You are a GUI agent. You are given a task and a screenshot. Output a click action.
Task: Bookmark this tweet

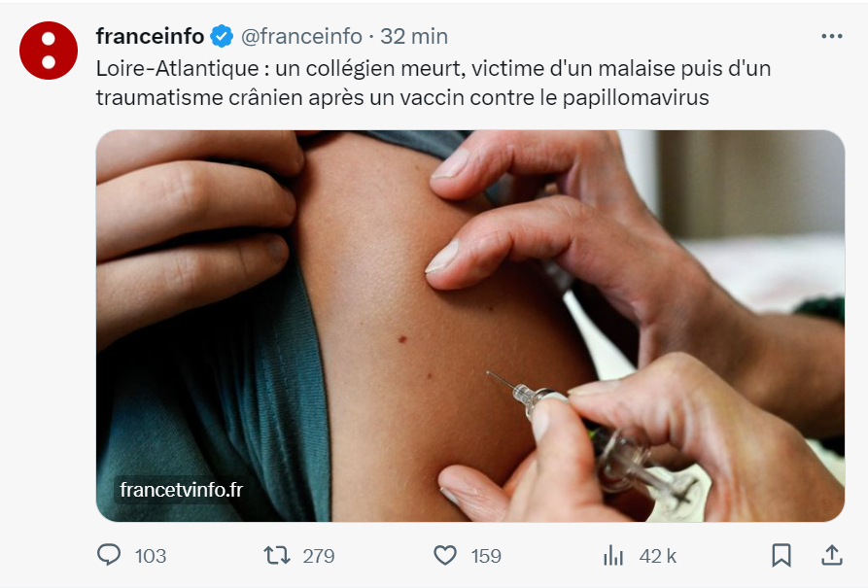coord(781,555)
